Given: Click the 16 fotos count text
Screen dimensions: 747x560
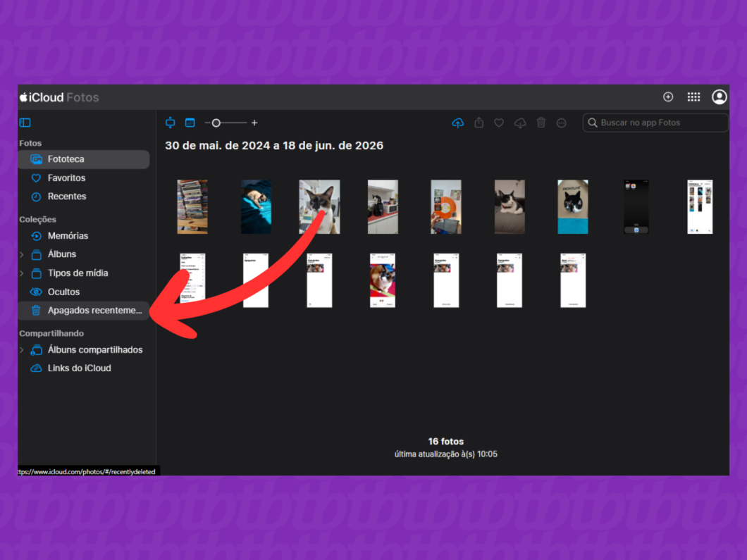Looking at the screenshot, I should [446, 442].
